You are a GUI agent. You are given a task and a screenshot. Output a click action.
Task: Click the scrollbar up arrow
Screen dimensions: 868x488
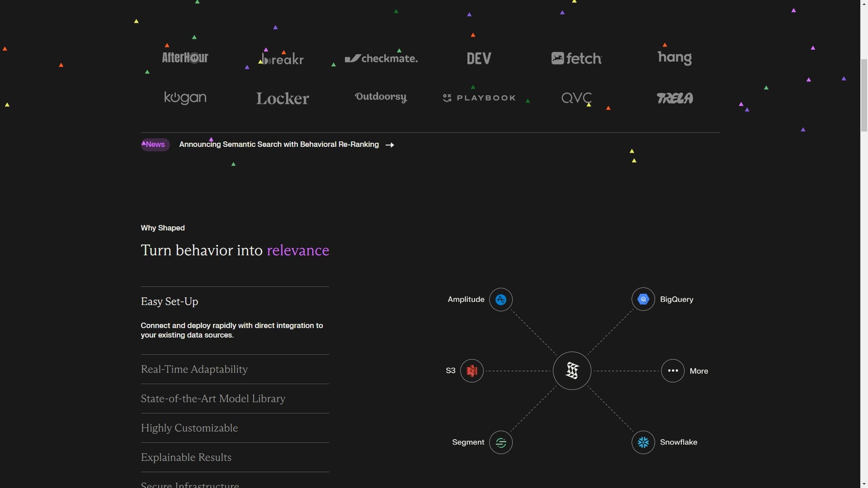pyautogui.click(x=864, y=4)
